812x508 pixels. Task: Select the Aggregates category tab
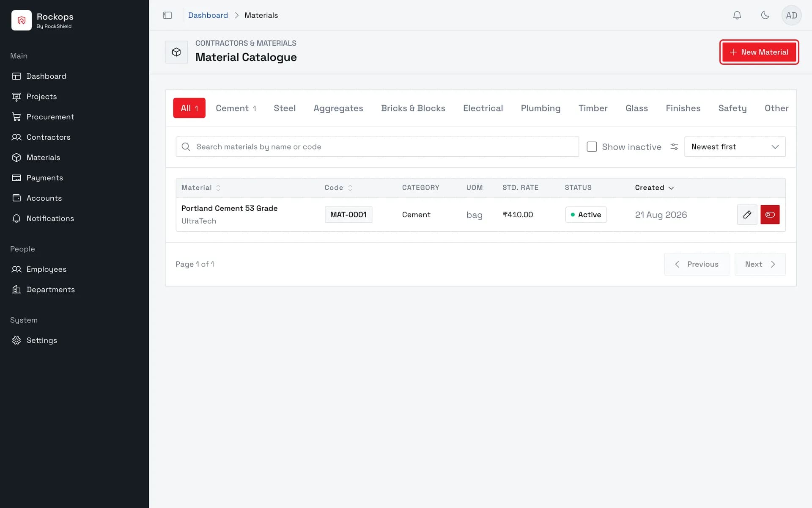click(x=338, y=108)
